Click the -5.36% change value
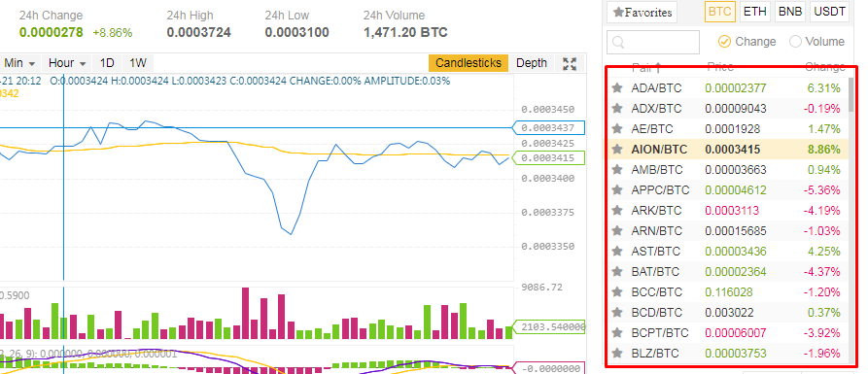The height and width of the screenshot is (374, 868). click(822, 189)
